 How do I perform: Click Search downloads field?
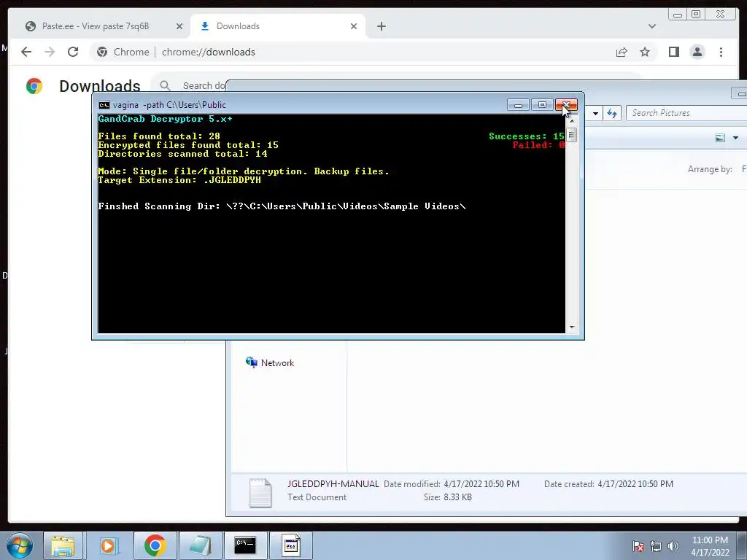204,86
